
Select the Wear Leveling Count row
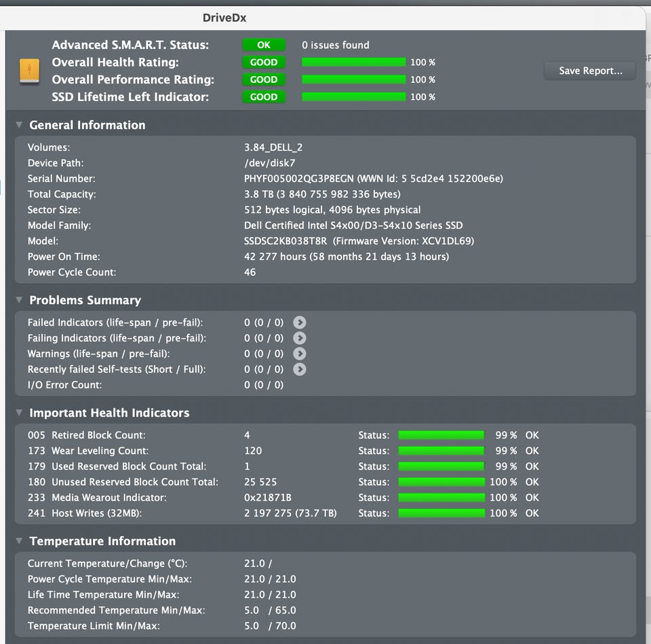[325, 451]
